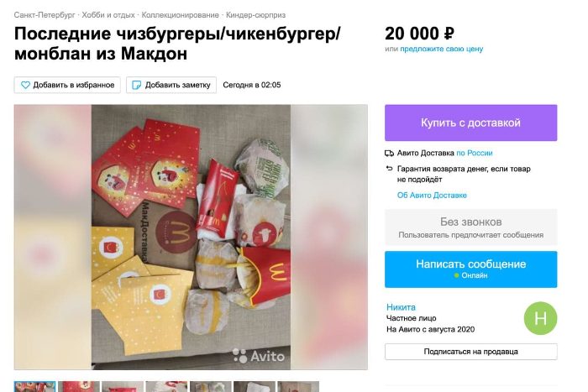This screenshot has height=392, width=588.
Task: Click the предложите свою цену link
Action: point(441,49)
